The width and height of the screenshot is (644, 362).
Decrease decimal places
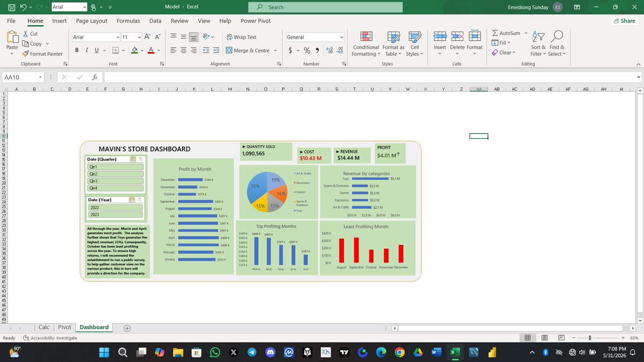[x=340, y=50]
